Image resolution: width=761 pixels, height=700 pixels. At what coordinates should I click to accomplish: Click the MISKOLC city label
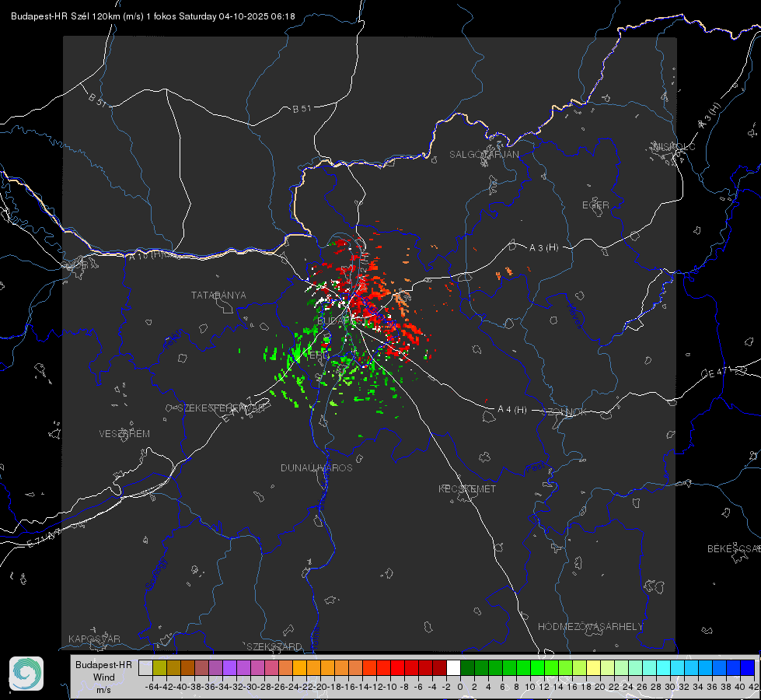[674, 146]
